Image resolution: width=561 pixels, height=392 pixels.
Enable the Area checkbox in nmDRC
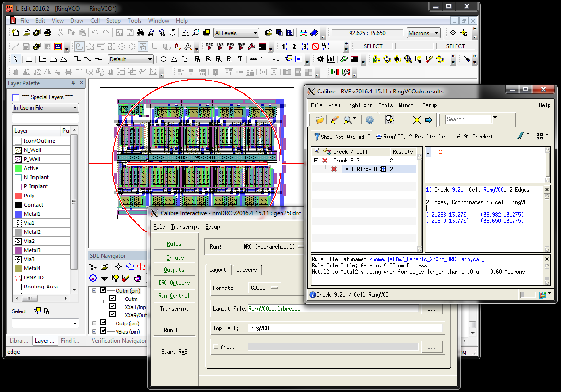tap(215, 346)
